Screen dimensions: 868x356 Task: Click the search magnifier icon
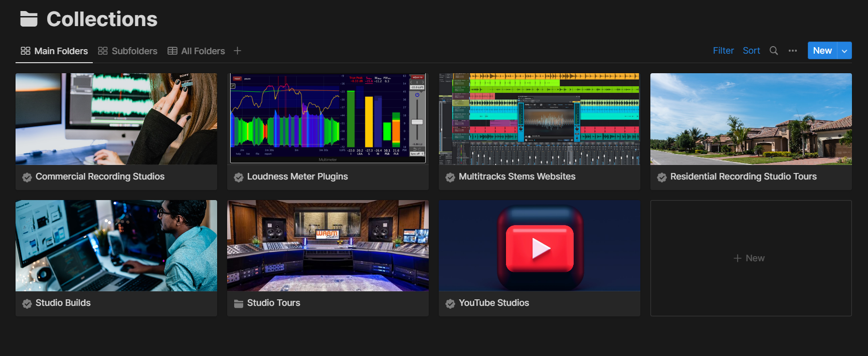(774, 51)
